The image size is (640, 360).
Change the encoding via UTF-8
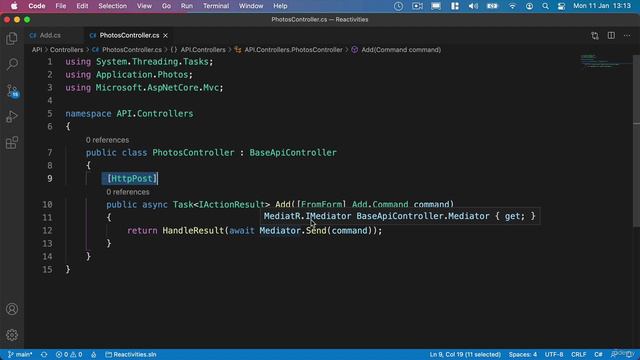(554, 354)
